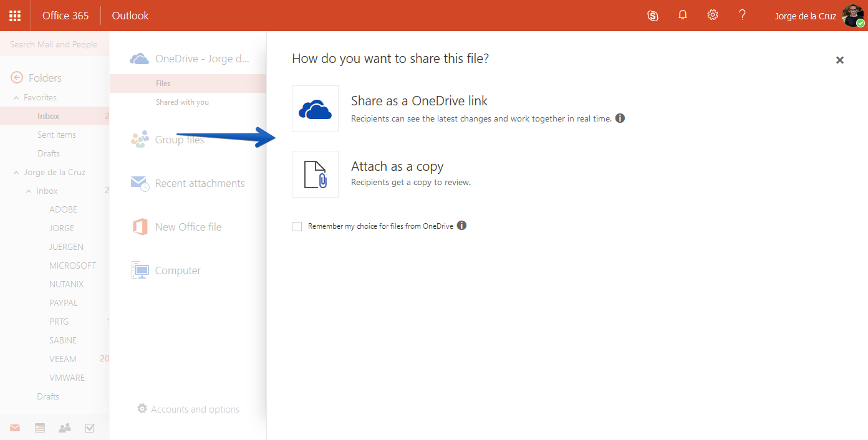Click the Group files people icon

pos(140,139)
